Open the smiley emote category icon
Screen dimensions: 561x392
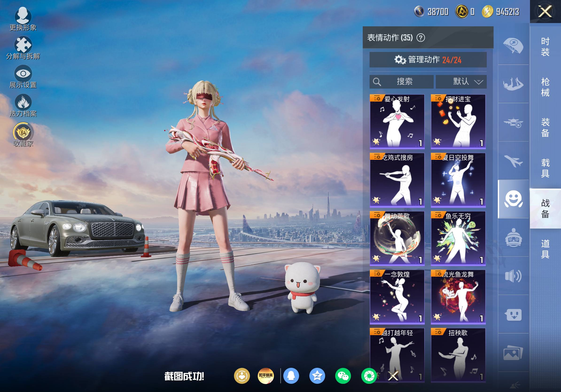(514, 199)
